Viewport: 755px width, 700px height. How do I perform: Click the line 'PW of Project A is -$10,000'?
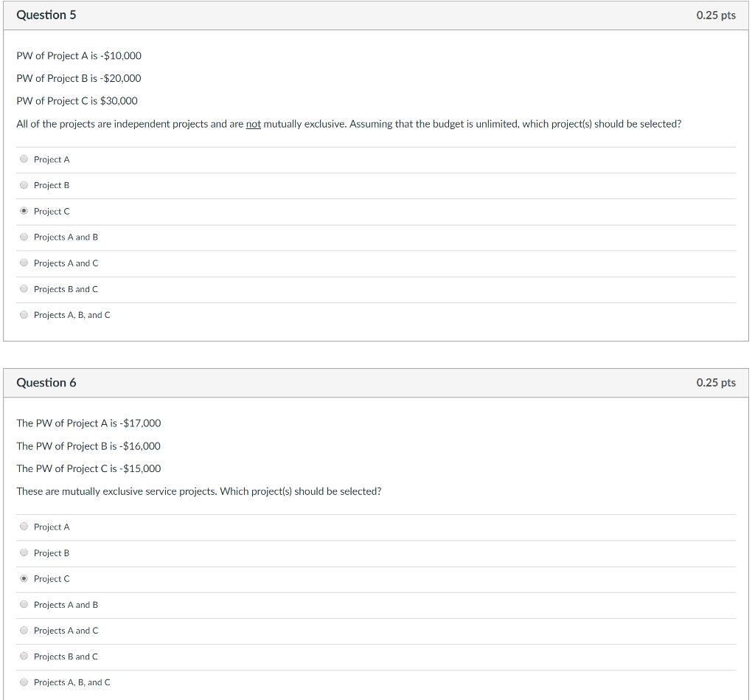pos(79,56)
